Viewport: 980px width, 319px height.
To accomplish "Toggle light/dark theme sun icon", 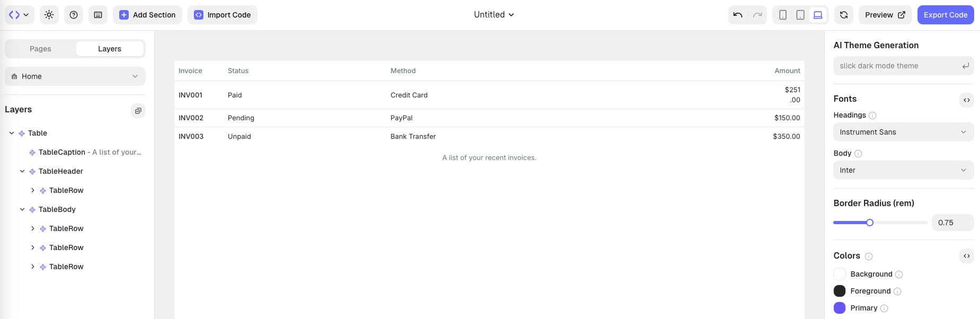I will click(x=49, y=15).
